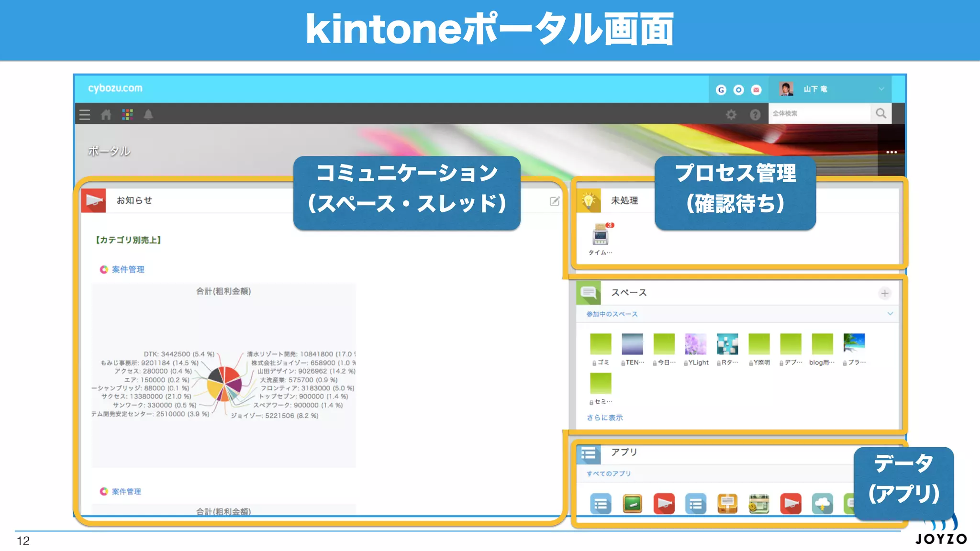Open the Garoon G service icon
Screen dimensions: 980x551
[x=721, y=89]
